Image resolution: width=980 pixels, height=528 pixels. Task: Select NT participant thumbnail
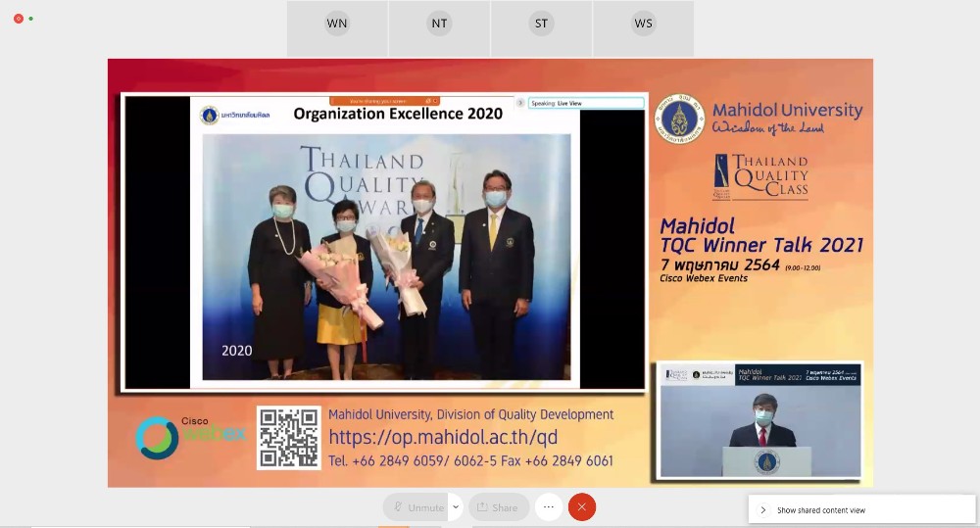click(x=439, y=24)
